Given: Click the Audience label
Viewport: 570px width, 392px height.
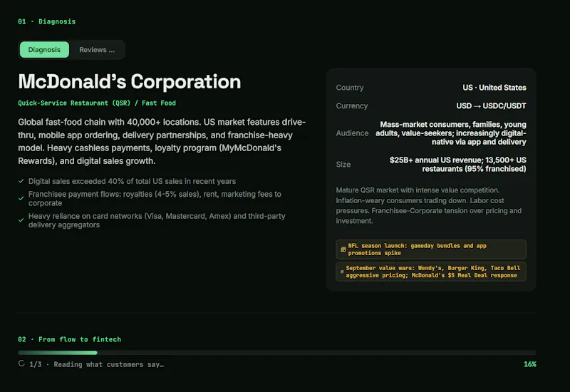Looking at the screenshot, I should [x=352, y=133].
